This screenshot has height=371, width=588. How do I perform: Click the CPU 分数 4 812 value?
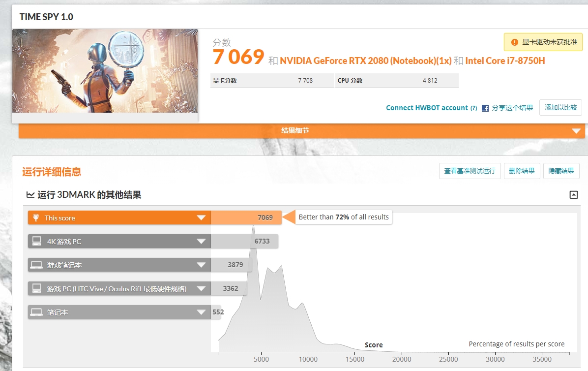pyautogui.click(x=430, y=81)
